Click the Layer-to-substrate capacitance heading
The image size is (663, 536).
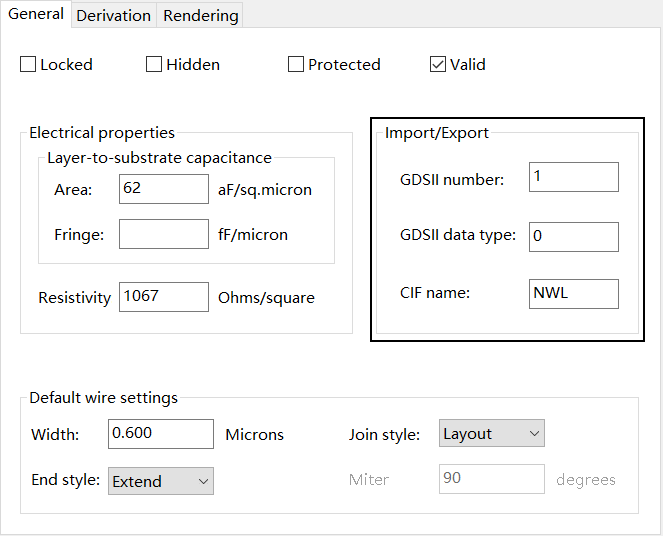tap(159, 157)
